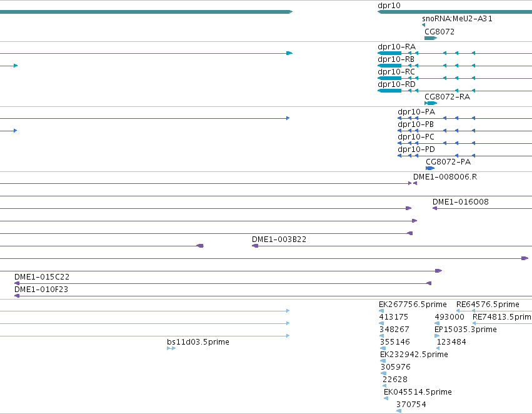Image resolution: width=532 pixels, height=414 pixels.
Task: Select EST EK232942.5prime
Action: click(383, 361)
